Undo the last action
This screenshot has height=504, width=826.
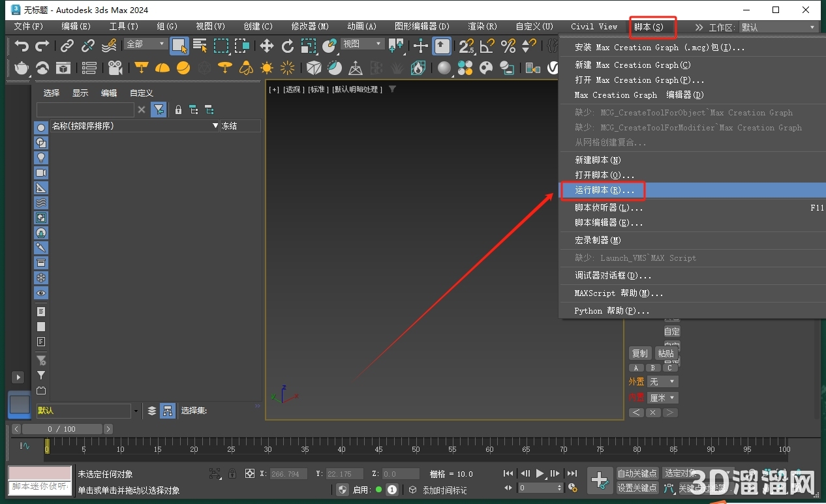click(x=22, y=46)
